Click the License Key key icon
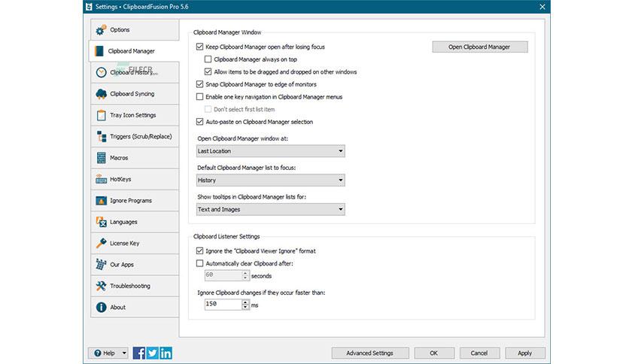 [x=101, y=243]
